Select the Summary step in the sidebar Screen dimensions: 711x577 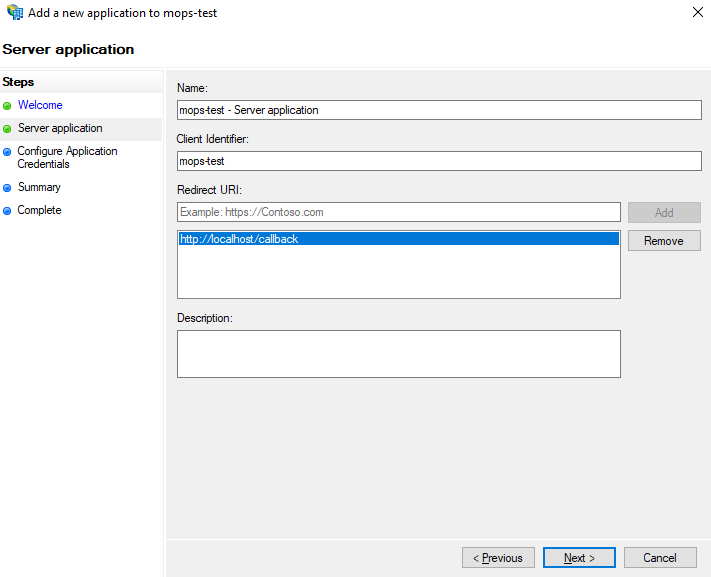click(39, 187)
